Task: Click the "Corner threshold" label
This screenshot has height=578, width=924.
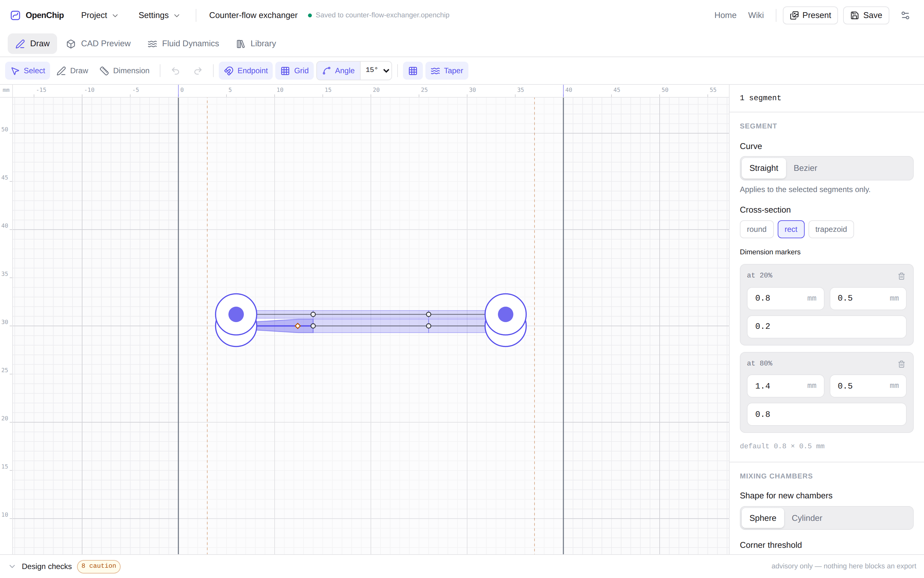Action: pos(771,545)
